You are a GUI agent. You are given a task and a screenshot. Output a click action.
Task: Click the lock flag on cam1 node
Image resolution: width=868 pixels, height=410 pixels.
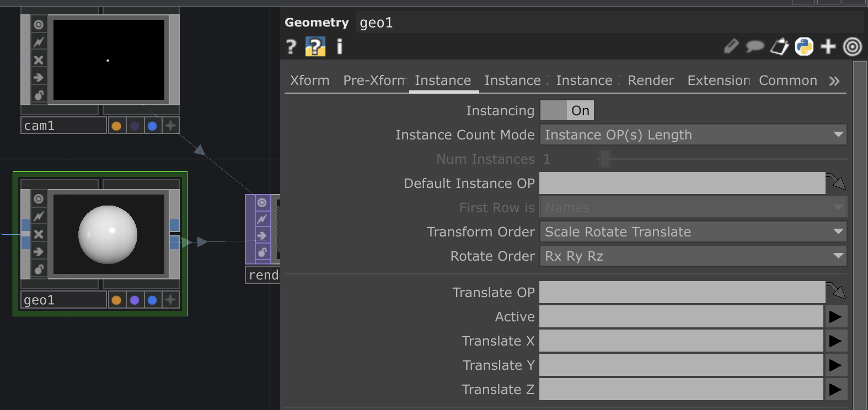click(x=39, y=95)
